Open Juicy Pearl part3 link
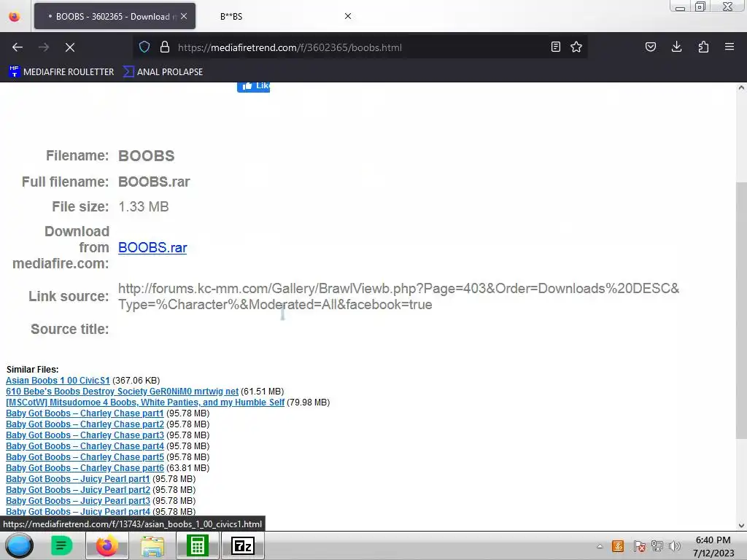747x560 pixels. click(78, 501)
